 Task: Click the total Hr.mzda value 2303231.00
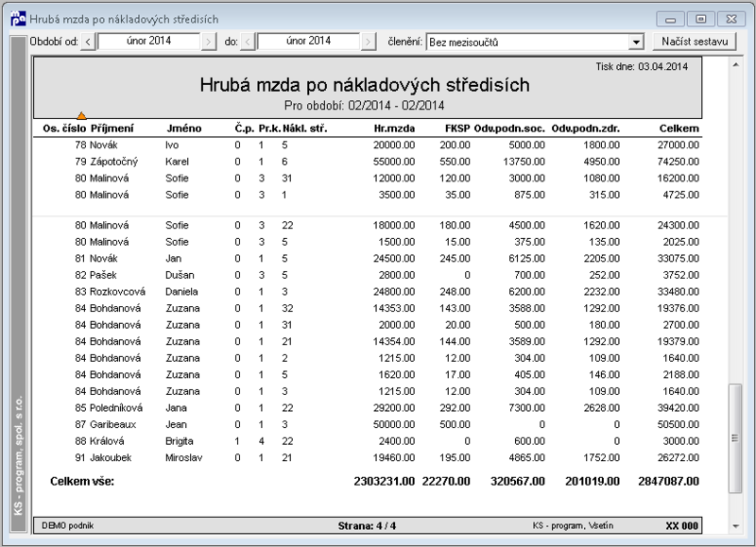click(385, 481)
